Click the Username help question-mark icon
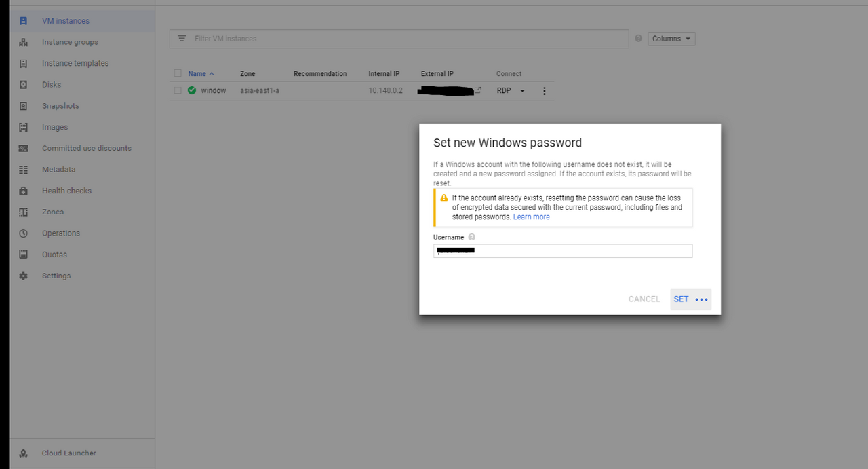Image resolution: width=868 pixels, height=469 pixels. point(471,237)
